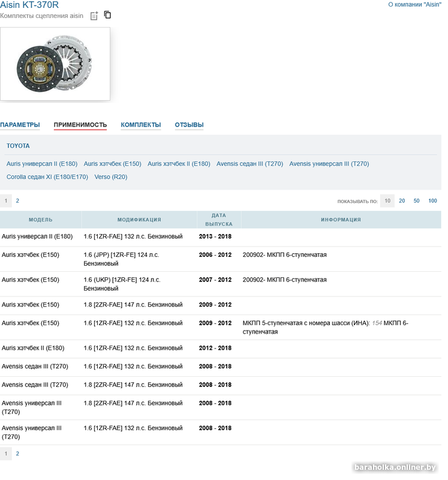Filter by Avensis универсал III (T270) link

tap(329, 164)
